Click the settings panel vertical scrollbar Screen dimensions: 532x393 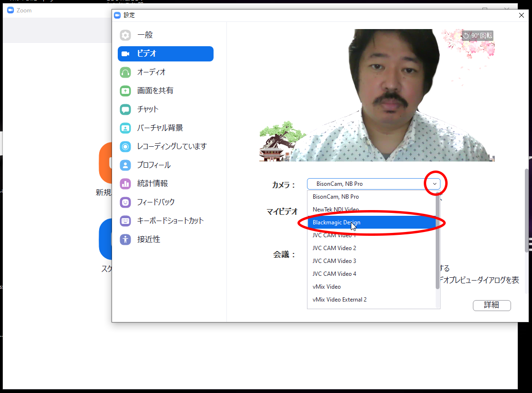coord(527,210)
